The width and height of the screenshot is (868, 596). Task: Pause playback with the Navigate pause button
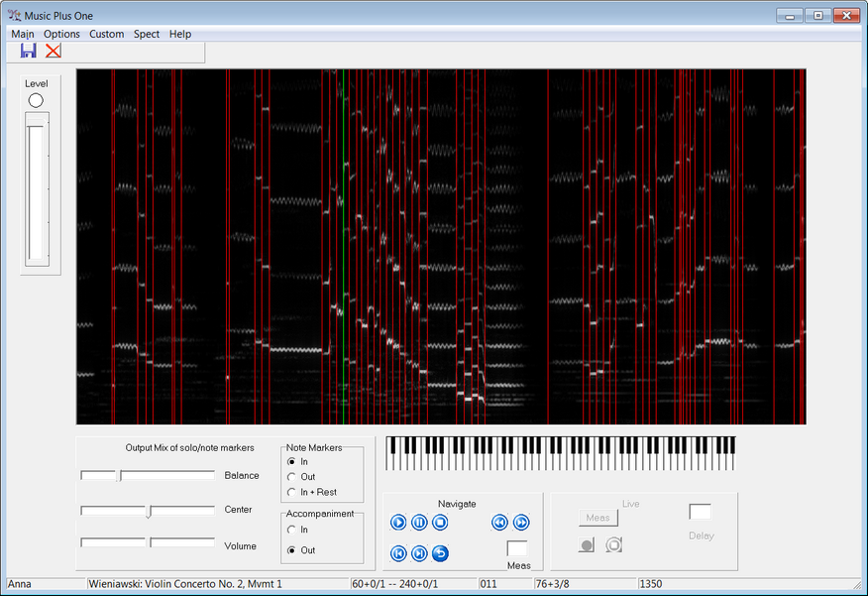coord(419,522)
